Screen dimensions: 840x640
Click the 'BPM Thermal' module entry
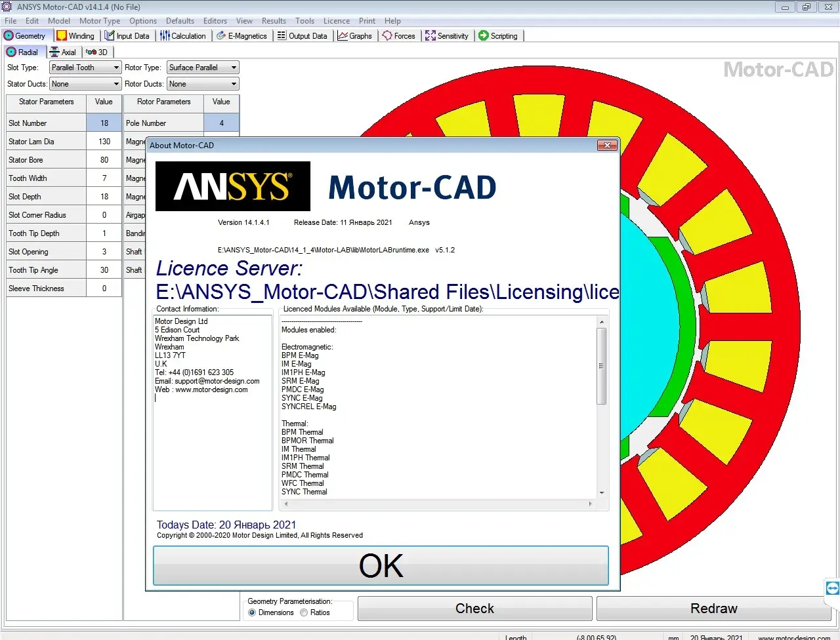click(302, 432)
